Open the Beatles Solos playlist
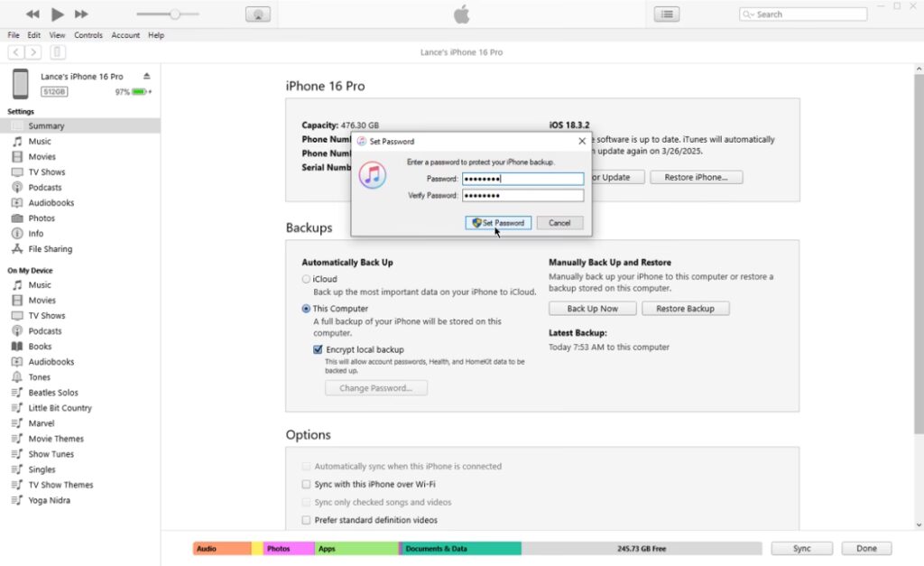The image size is (924, 566). 53,393
